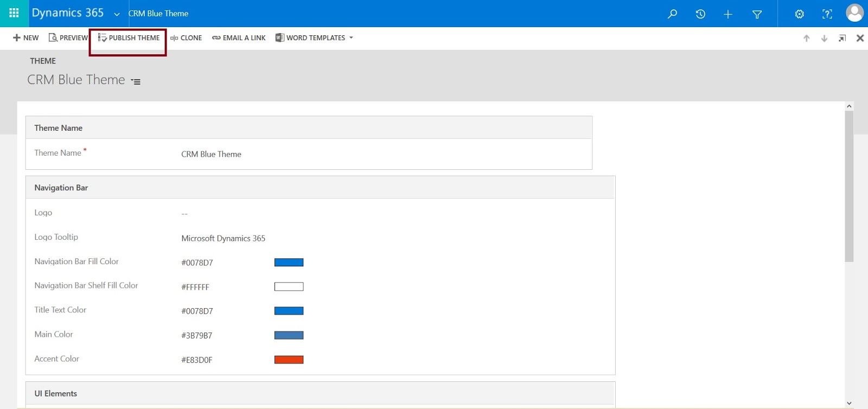This screenshot has height=409, width=868.
Task: Open the settings gear icon
Action: pos(799,14)
